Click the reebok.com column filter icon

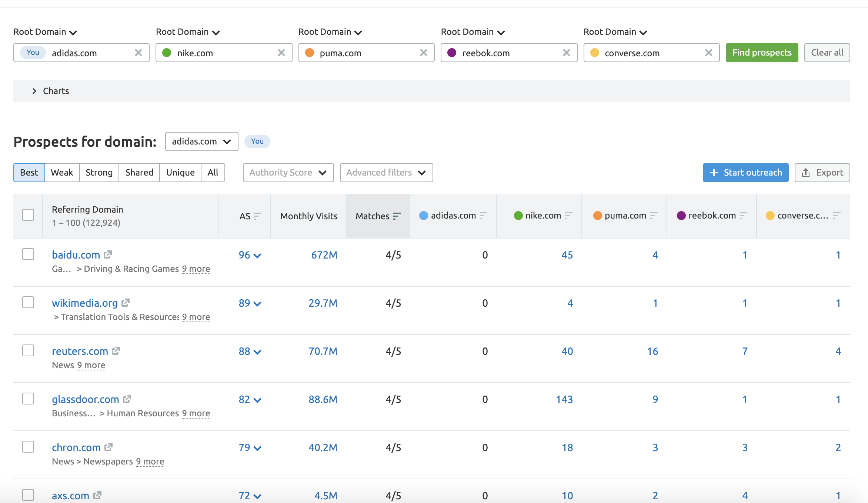[744, 215]
